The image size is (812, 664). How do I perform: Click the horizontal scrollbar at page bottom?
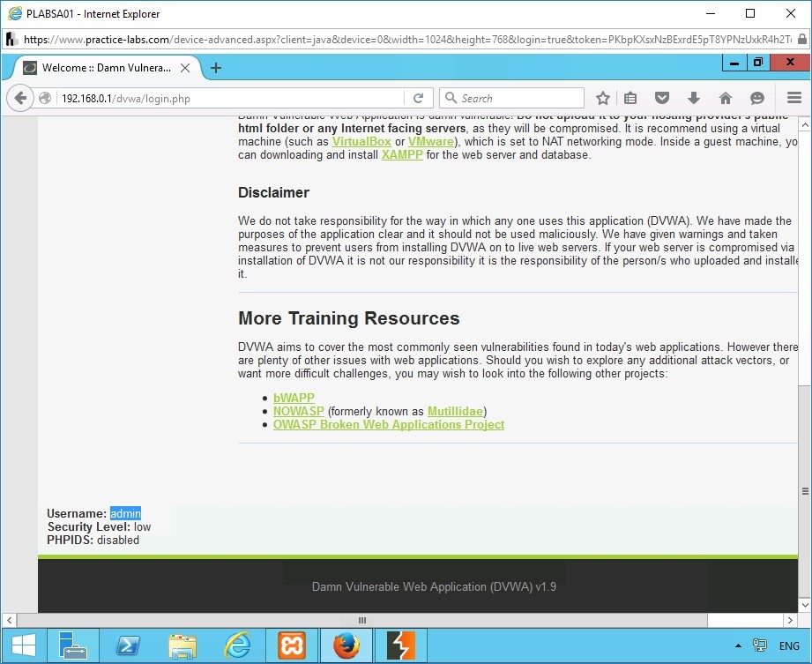(361, 620)
